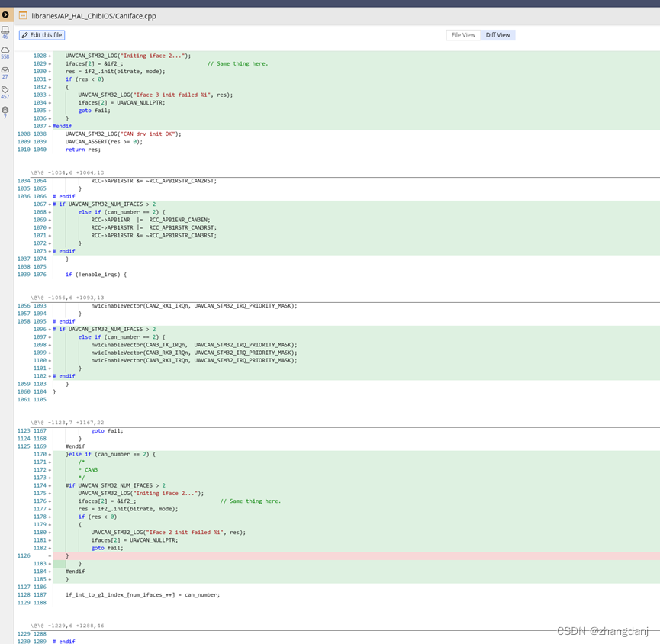Click the CAN3_RX1_IRQn nvicEnableVector line
The width and height of the screenshot is (660, 644).
tap(194, 360)
